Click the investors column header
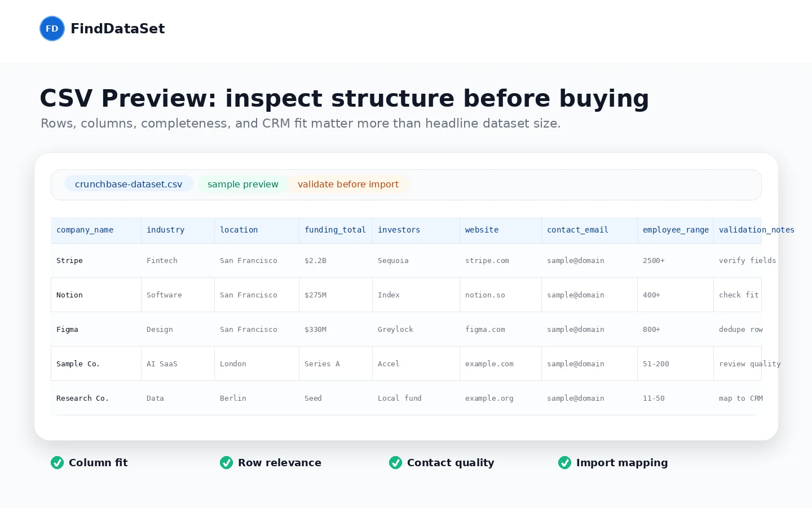Viewport: 812px width, 508px height. click(416, 230)
